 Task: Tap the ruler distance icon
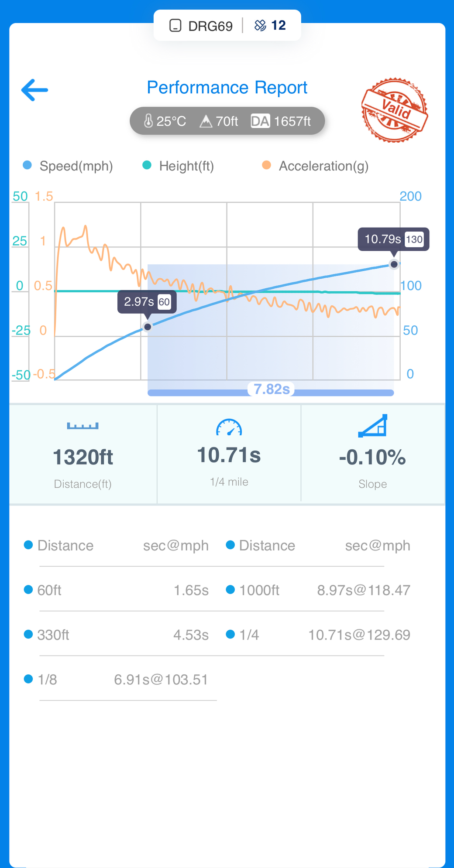coord(83,426)
